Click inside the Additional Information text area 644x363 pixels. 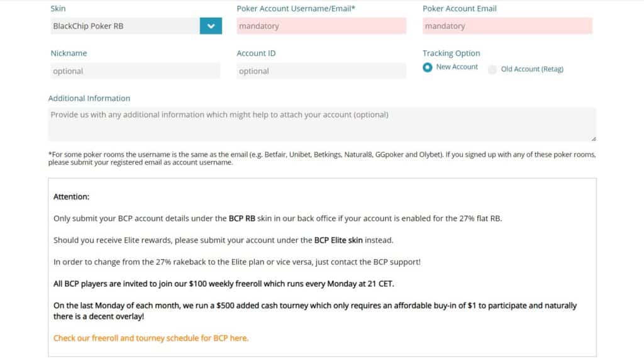click(321, 124)
